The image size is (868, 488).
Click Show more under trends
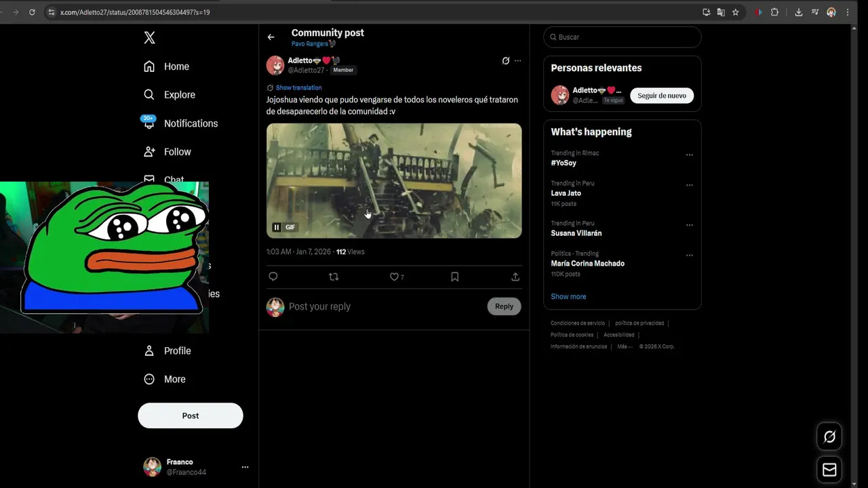[x=568, y=296]
